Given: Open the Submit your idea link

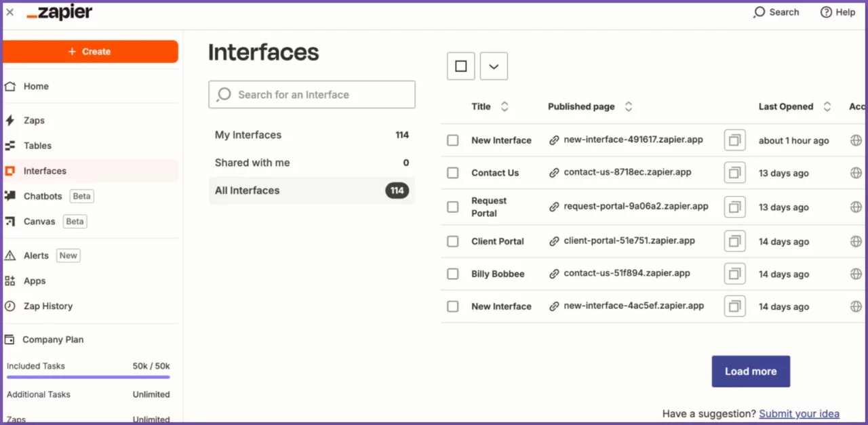Looking at the screenshot, I should click(x=800, y=413).
